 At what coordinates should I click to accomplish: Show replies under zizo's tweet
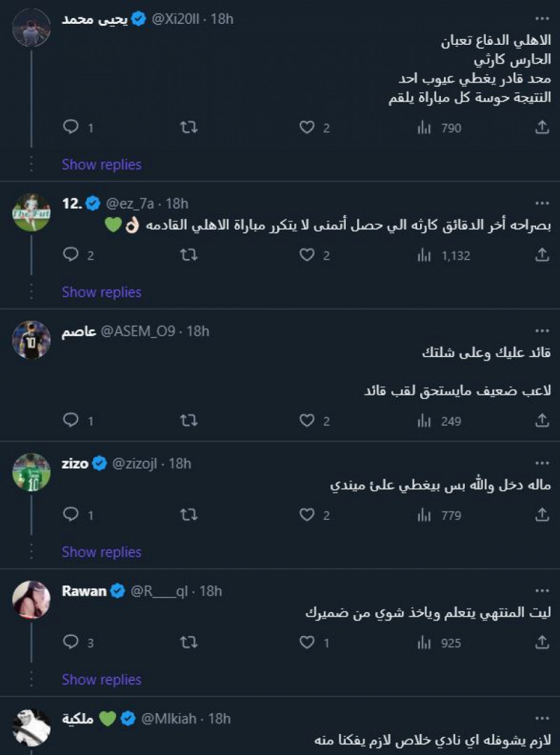coord(101,552)
